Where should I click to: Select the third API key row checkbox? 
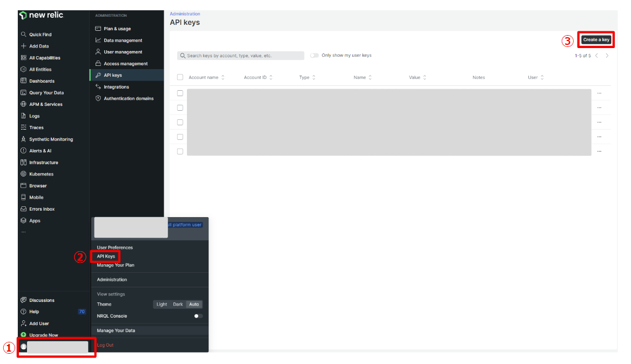(180, 122)
